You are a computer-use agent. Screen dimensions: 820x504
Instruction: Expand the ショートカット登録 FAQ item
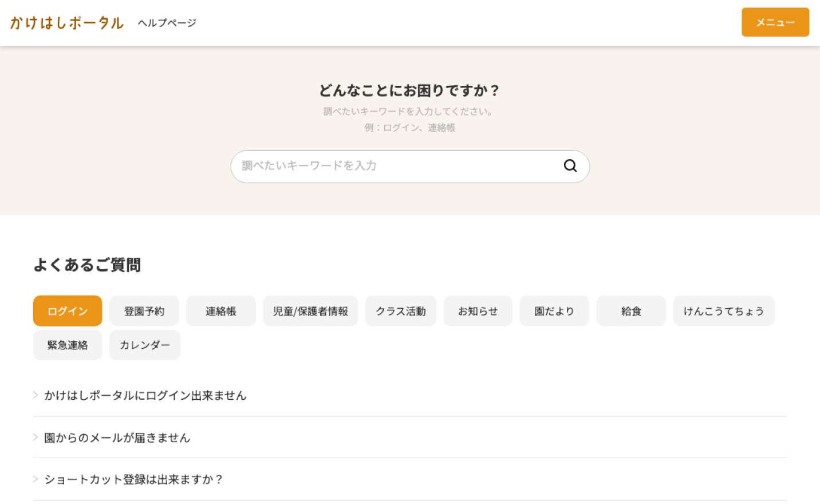(135, 479)
